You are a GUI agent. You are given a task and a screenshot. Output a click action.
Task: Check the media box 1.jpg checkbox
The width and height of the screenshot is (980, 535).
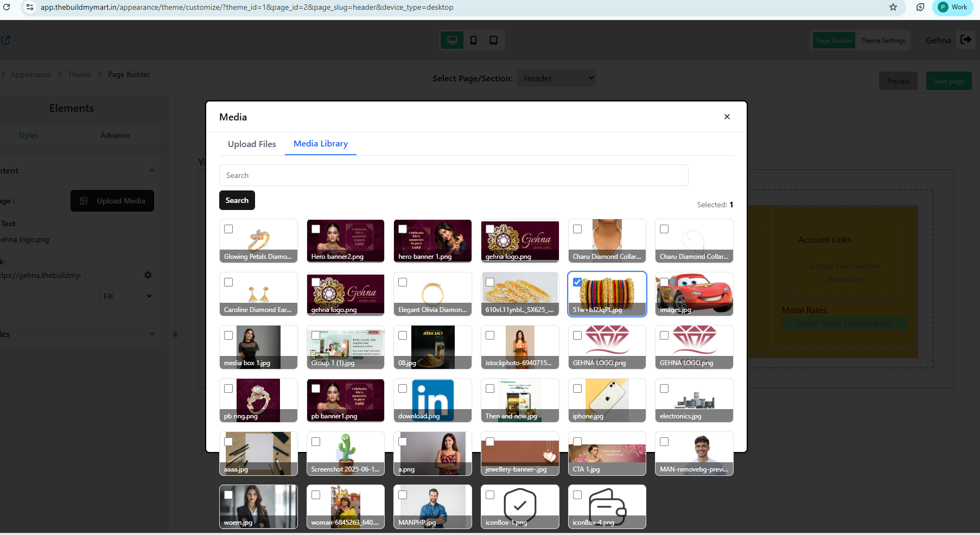click(228, 335)
